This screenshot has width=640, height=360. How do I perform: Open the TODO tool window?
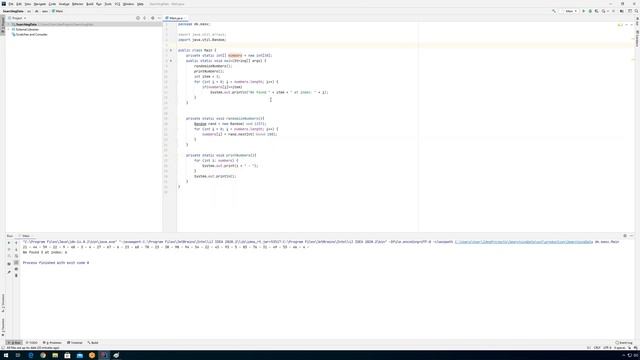click(x=31, y=343)
